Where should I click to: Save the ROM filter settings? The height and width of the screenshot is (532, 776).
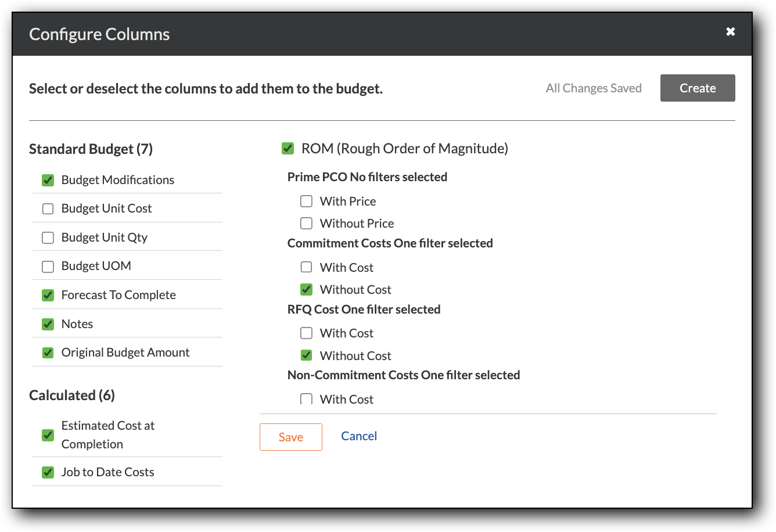tap(290, 437)
